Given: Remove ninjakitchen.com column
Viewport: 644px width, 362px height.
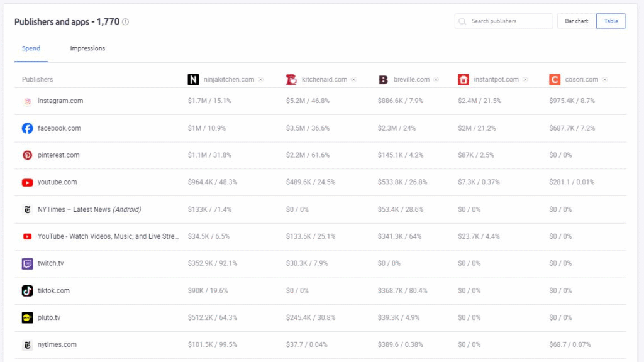Looking at the screenshot, I should coord(261,80).
